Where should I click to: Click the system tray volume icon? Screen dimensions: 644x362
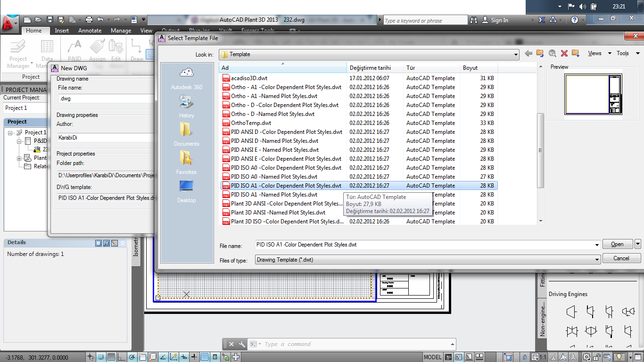[583, 7]
